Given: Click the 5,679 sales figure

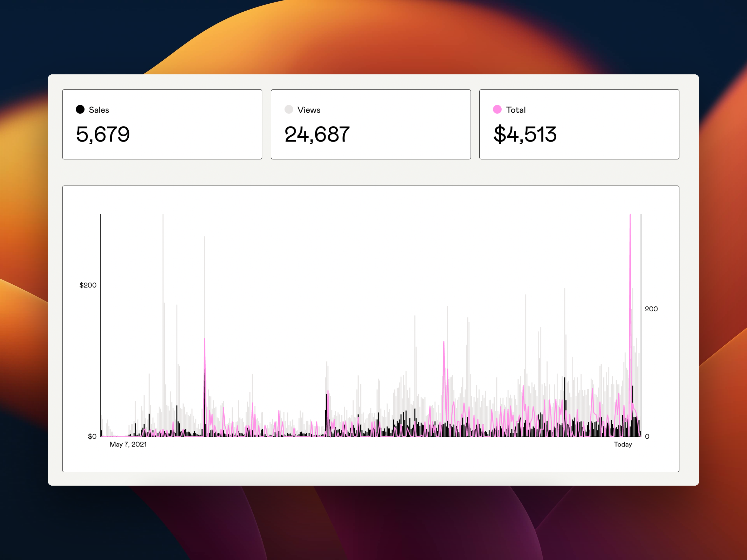Looking at the screenshot, I should coord(103,134).
